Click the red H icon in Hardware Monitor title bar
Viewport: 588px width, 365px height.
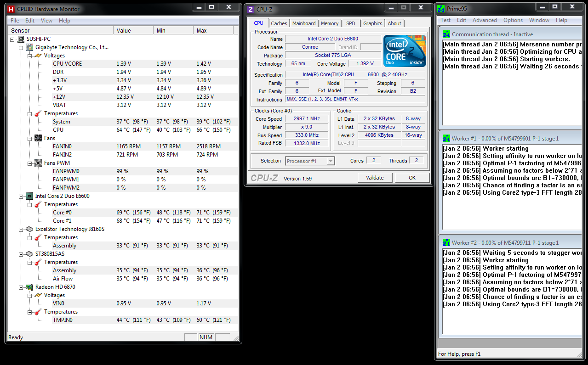tap(11, 9)
